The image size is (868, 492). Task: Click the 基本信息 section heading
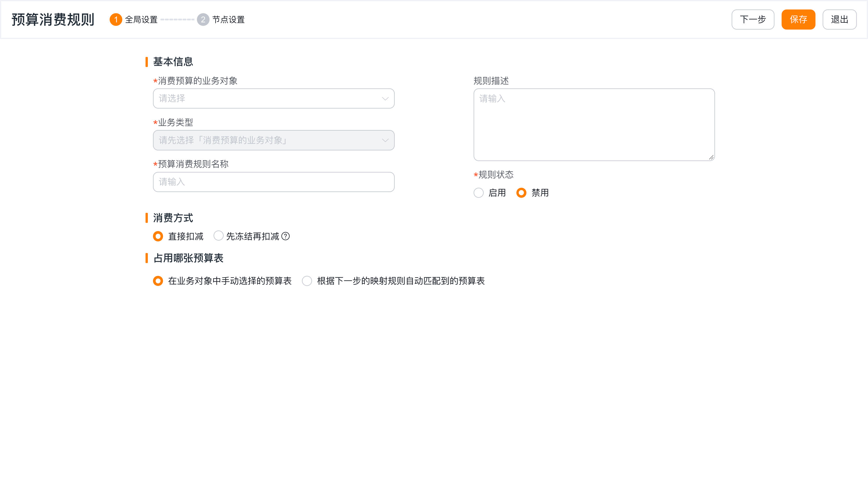[173, 62]
